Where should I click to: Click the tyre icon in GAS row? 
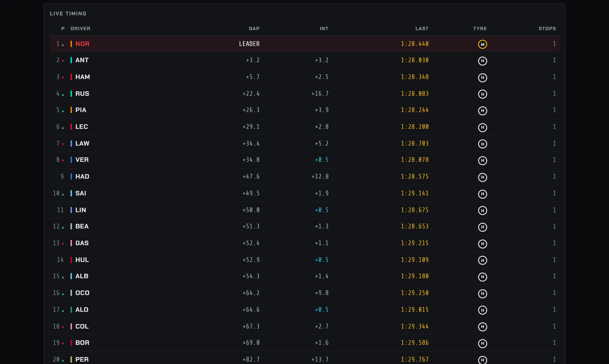pos(482,244)
